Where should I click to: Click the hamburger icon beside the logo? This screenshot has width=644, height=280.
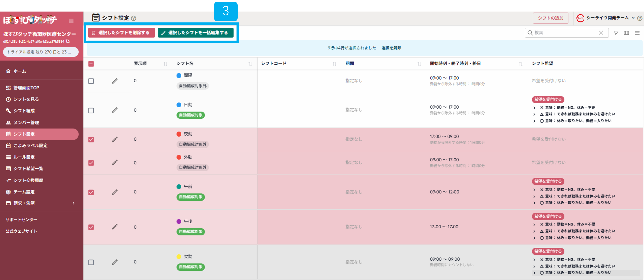coord(71,21)
